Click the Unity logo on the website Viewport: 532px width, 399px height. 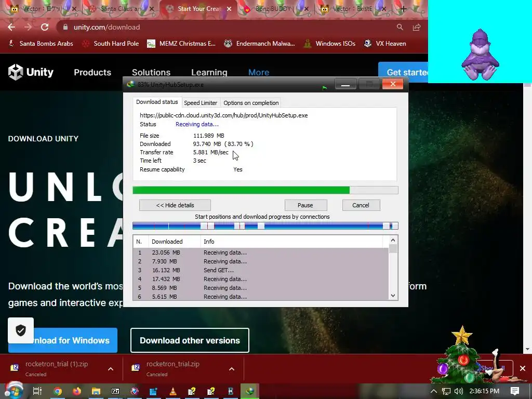click(x=31, y=72)
